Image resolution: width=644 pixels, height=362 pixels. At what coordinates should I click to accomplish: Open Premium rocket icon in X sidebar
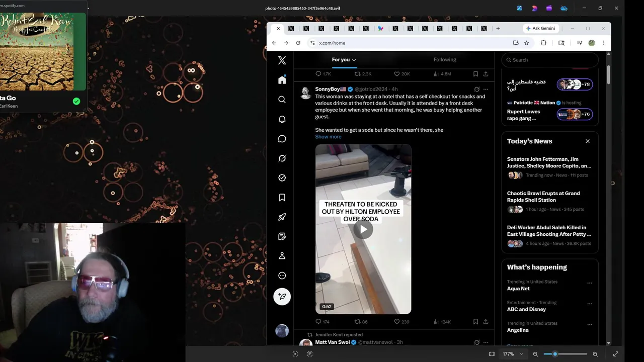pyautogui.click(x=282, y=217)
